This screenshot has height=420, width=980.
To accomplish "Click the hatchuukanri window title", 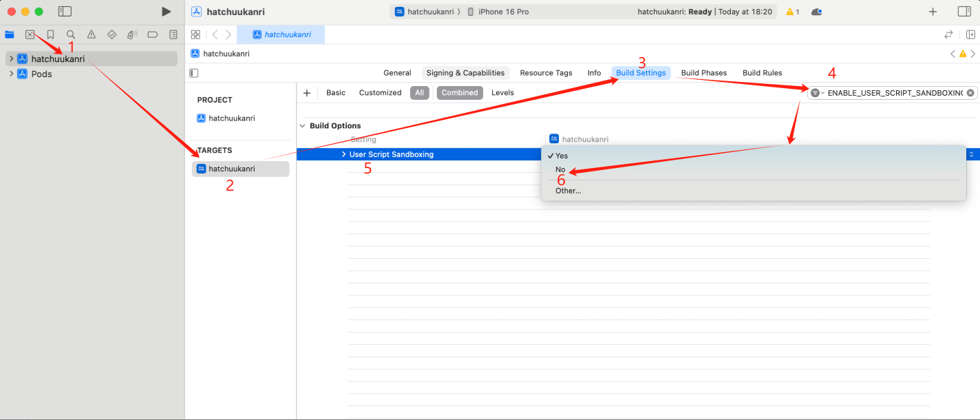I will tap(235, 12).
